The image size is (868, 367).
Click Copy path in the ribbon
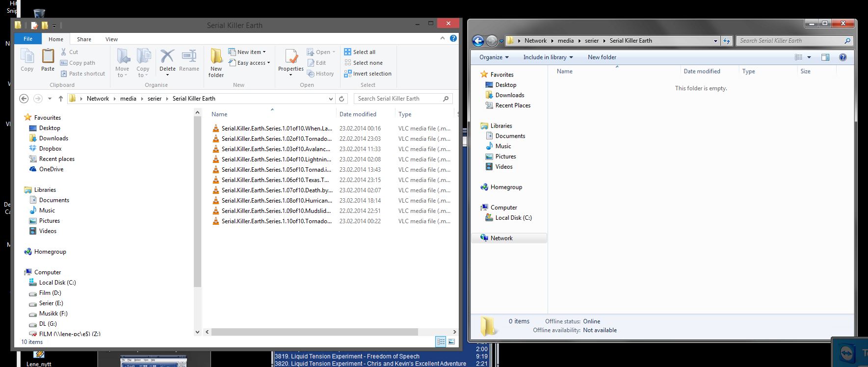(x=78, y=63)
